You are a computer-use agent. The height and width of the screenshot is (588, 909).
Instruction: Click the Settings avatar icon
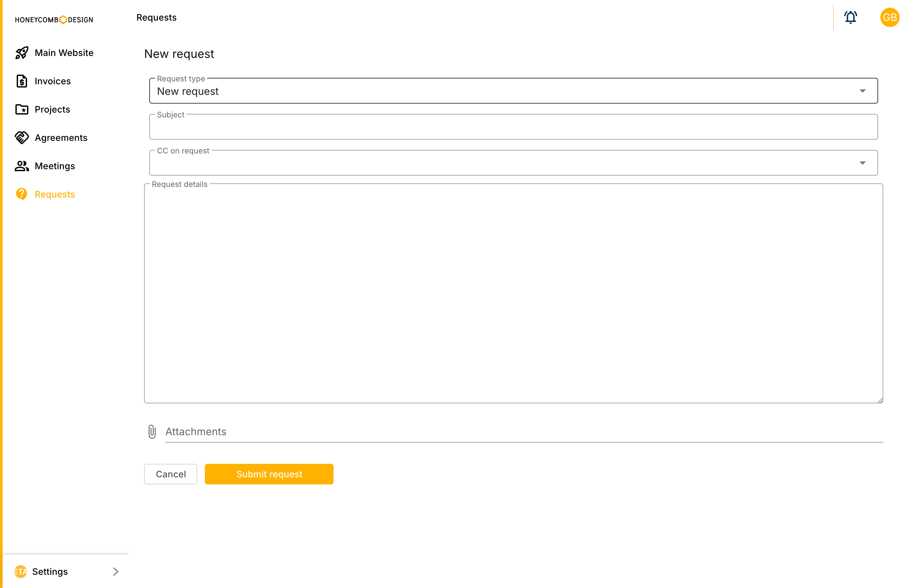(x=21, y=571)
